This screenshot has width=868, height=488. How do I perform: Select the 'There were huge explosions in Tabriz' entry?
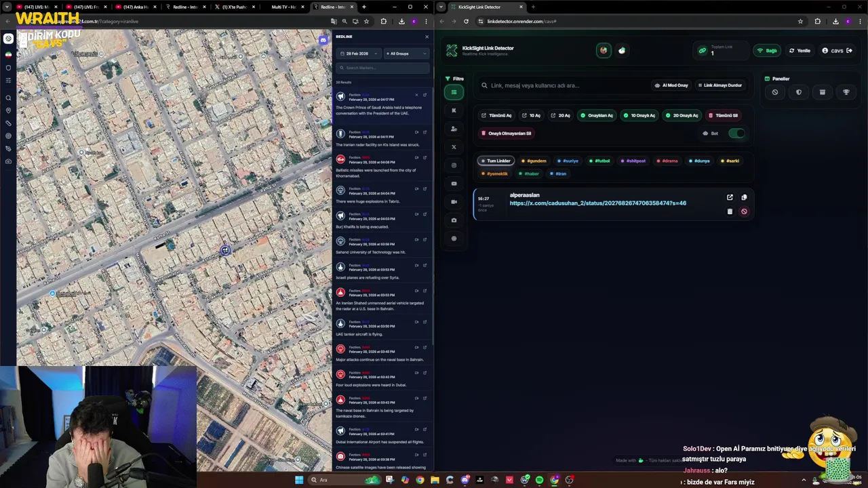pyautogui.click(x=382, y=195)
